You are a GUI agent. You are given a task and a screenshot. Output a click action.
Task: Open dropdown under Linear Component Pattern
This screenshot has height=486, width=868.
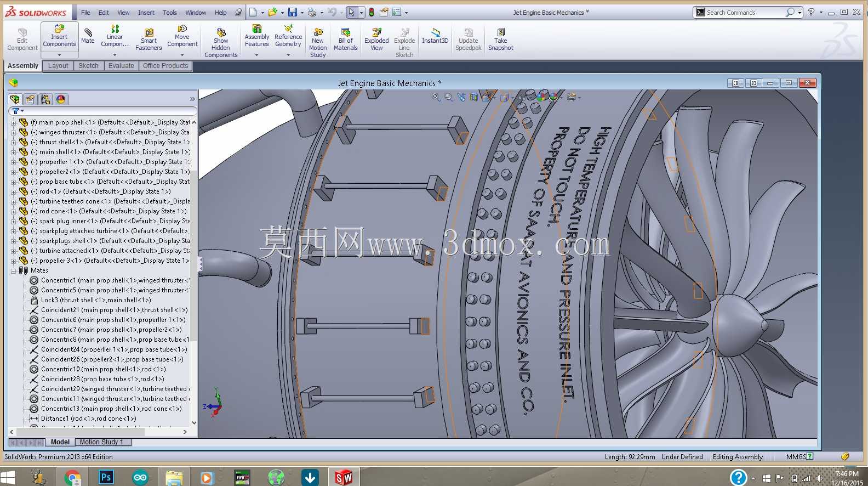point(115,55)
